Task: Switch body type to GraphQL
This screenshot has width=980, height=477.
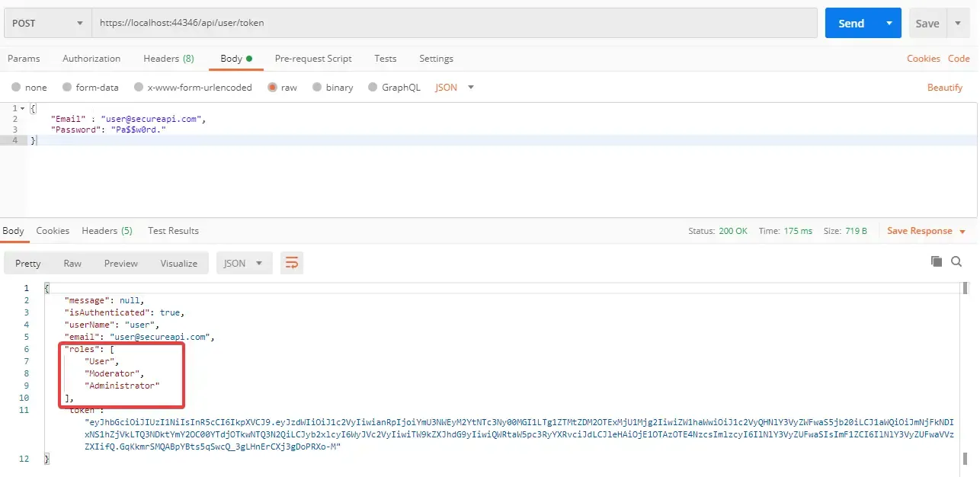Action: (394, 87)
